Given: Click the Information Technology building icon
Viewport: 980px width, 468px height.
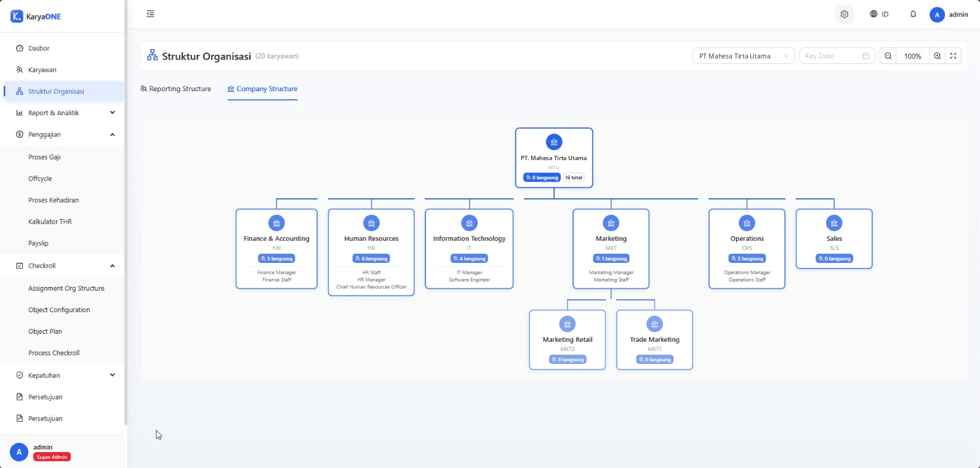Looking at the screenshot, I should click(x=469, y=223).
